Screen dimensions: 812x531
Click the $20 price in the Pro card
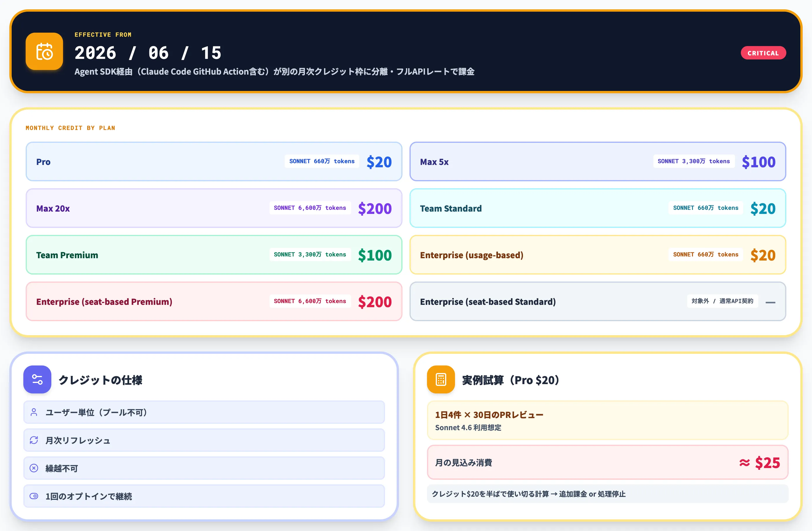[x=379, y=162]
